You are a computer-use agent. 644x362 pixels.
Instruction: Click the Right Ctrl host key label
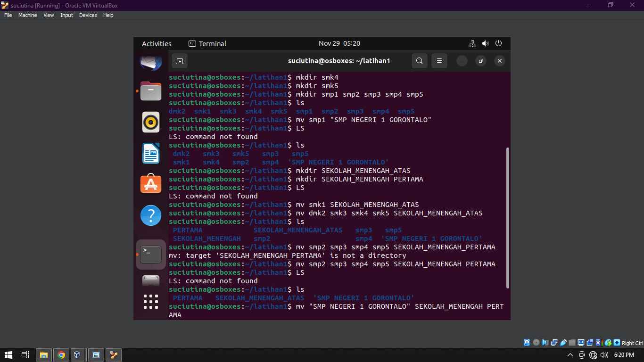click(632, 343)
